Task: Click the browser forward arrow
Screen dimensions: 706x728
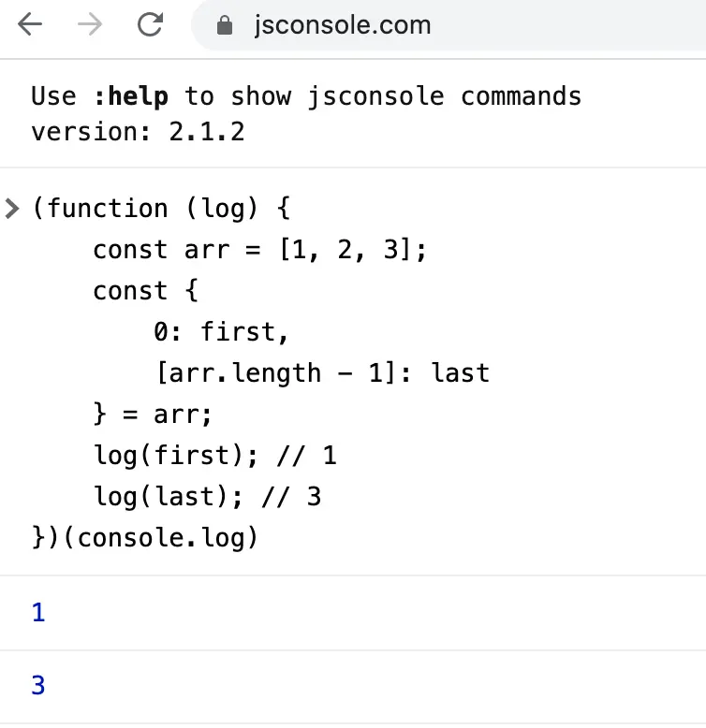Action: (x=90, y=24)
